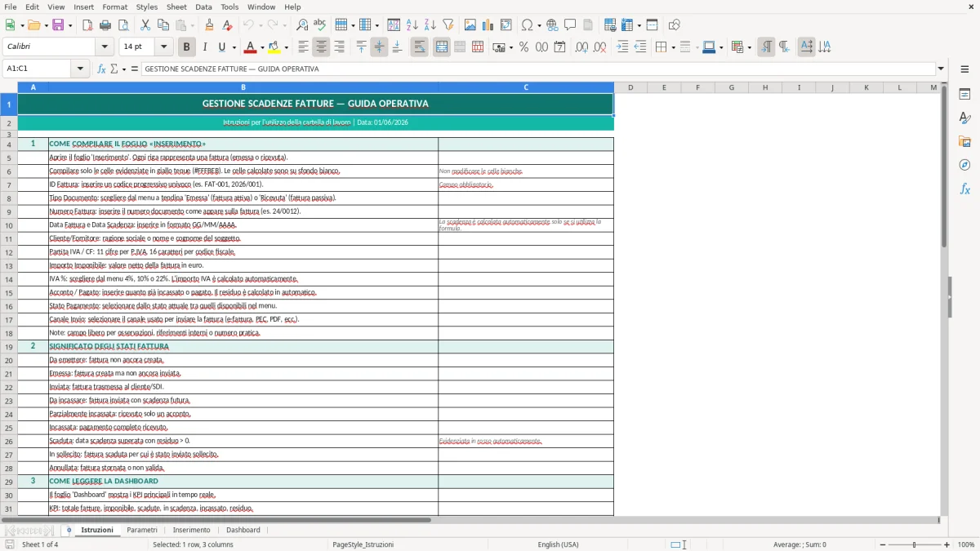The image size is (980, 551).
Task: Click Sort Descending icon
Action: tap(430, 25)
